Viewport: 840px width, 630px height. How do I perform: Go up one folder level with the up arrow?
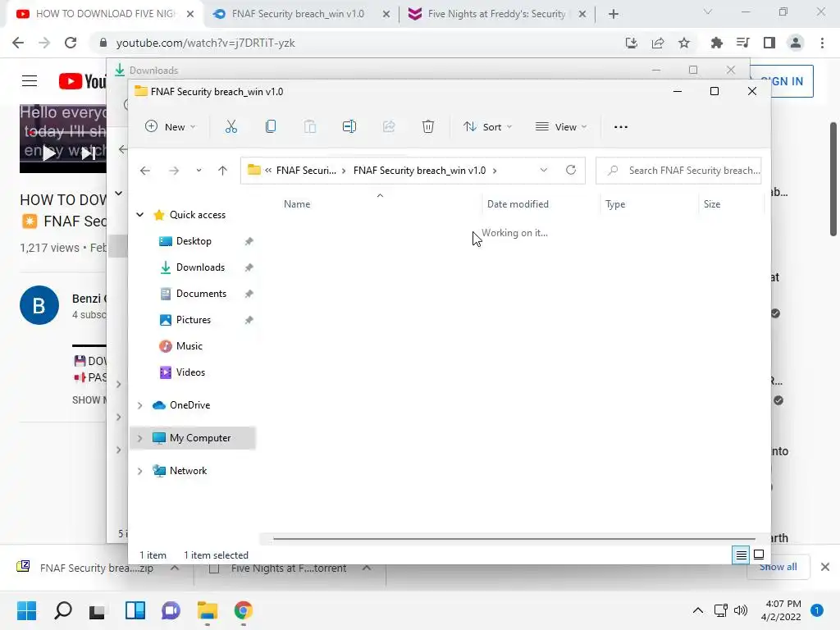point(222,171)
